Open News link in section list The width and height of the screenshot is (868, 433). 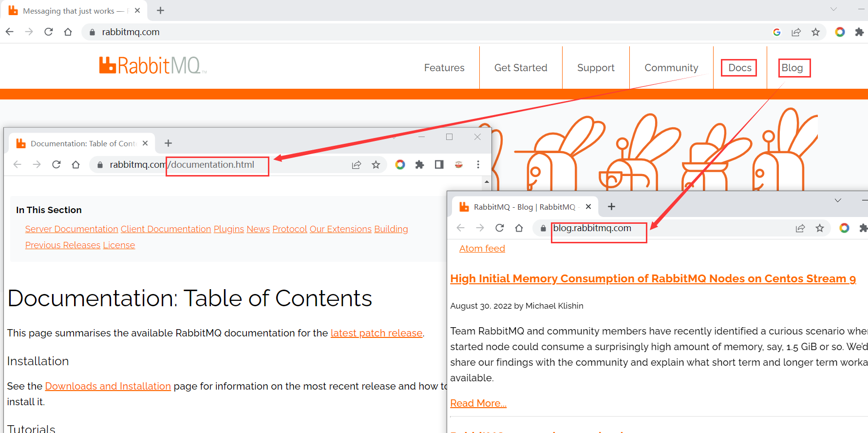click(258, 229)
